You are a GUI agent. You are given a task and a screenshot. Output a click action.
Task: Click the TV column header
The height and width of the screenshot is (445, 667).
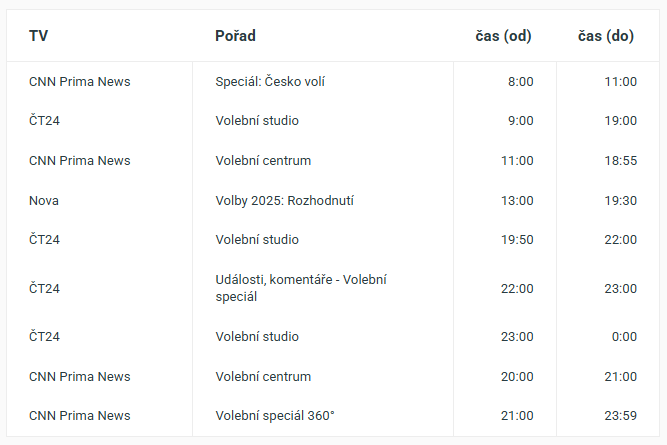tap(39, 36)
